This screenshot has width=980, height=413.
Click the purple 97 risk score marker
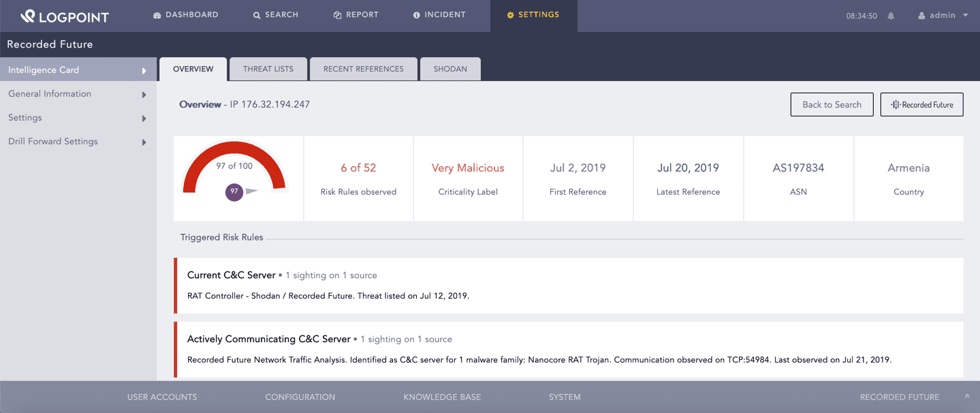[234, 192]
